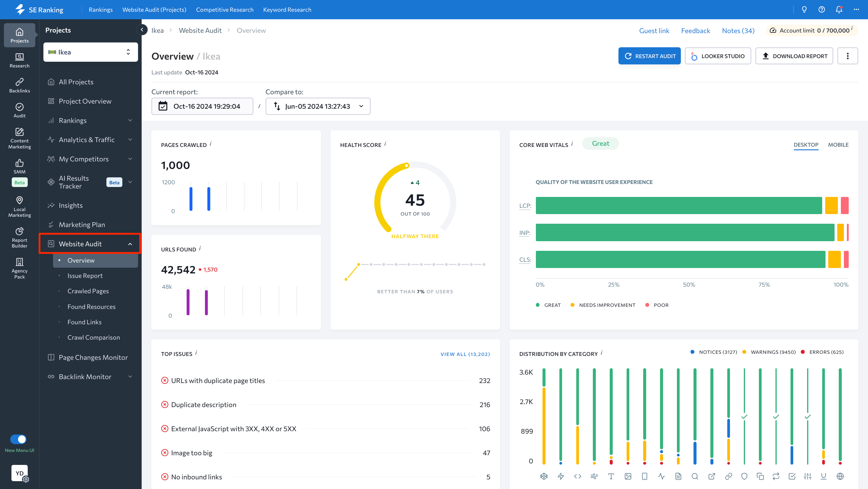
Task: Toggle Notices series in distribution legend
Action: point(714,352)
